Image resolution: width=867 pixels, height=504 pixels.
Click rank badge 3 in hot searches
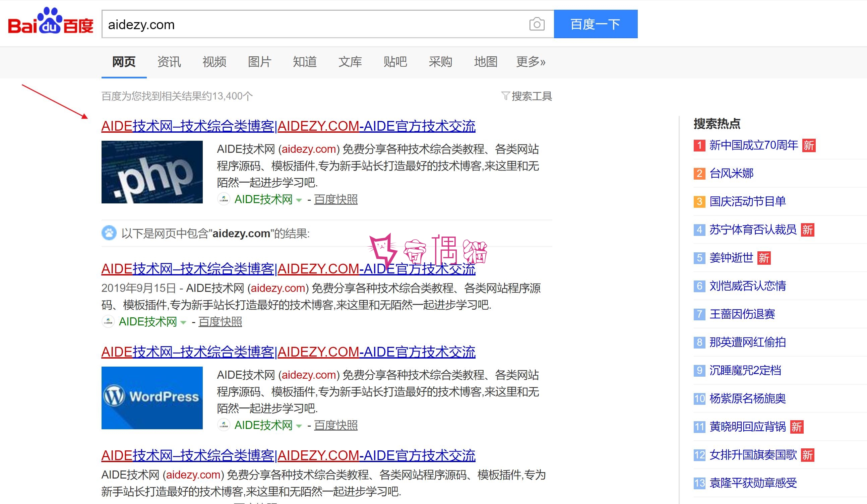click(699, 202)
